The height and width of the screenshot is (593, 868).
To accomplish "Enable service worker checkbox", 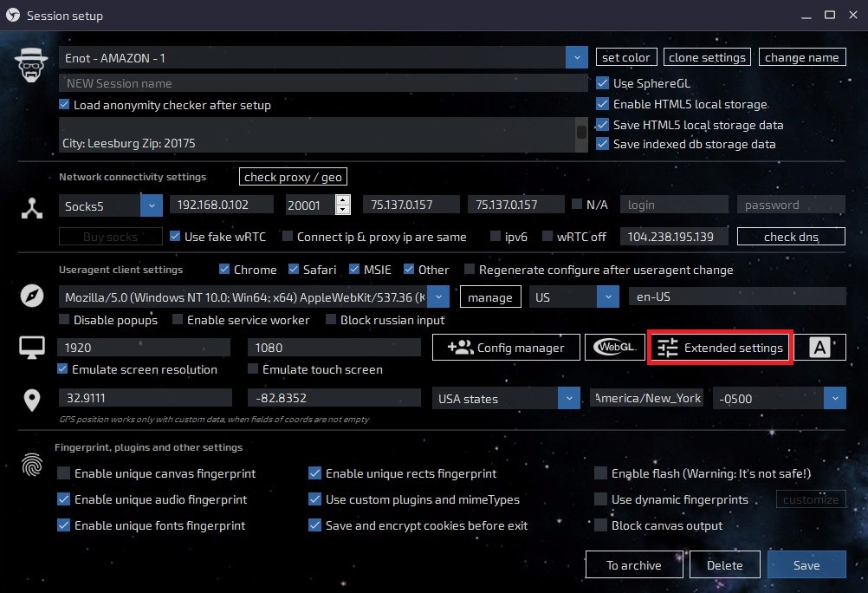I will coord(178,319).
